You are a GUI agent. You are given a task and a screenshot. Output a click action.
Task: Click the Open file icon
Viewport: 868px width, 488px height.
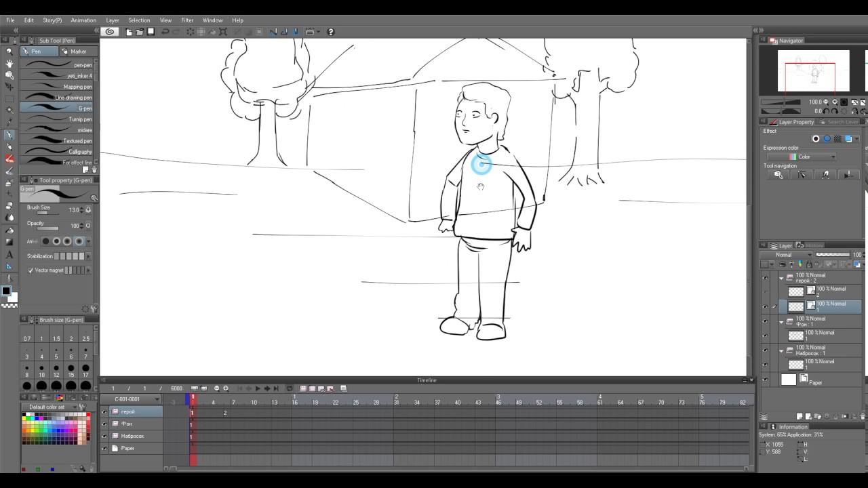click(x=140, y=31)
